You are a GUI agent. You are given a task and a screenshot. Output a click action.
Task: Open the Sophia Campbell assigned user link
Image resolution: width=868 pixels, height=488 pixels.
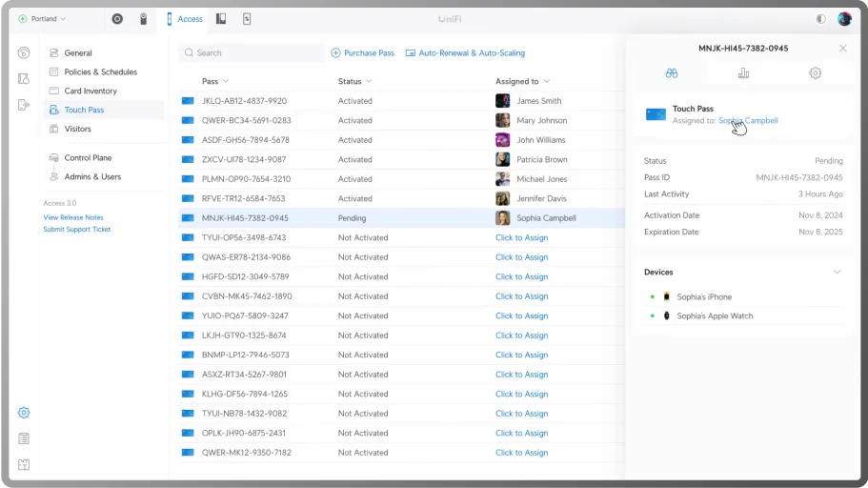[748, 121]
